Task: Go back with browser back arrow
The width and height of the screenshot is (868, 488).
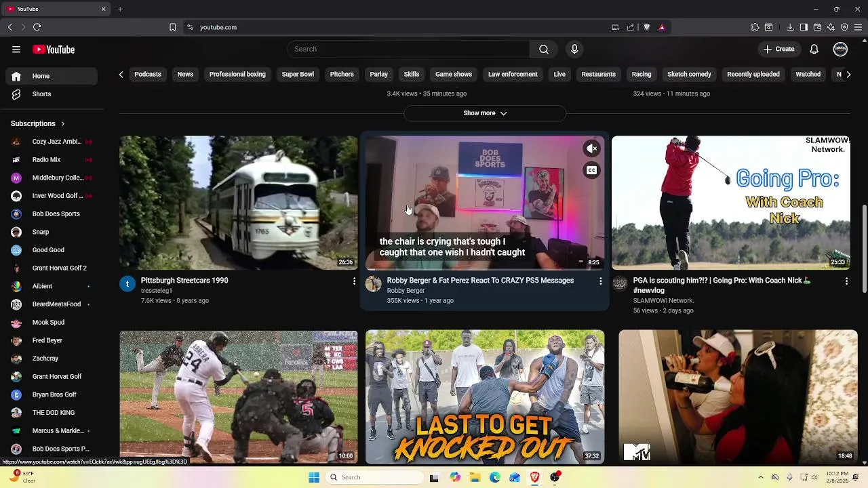Action: (x=9, y=27)
